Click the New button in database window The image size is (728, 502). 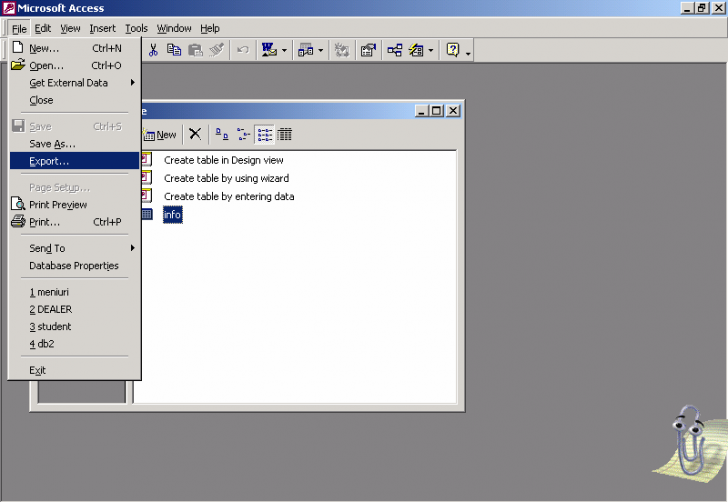(x=161, y=134)
